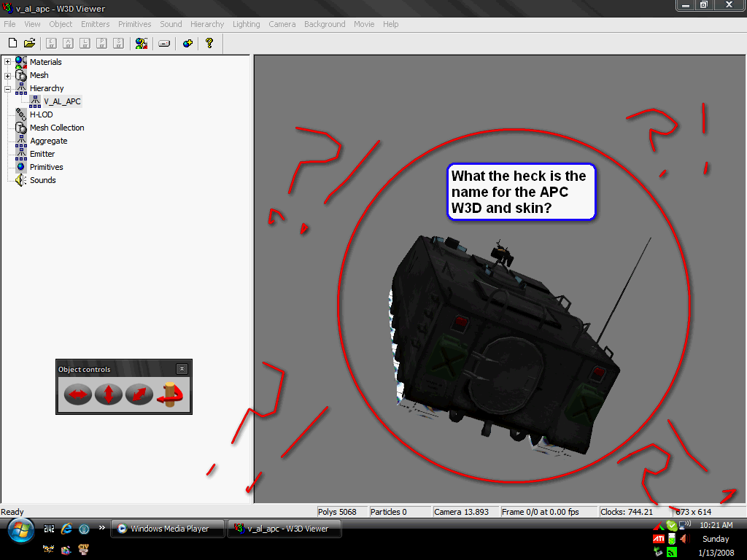Click the gray device icon in toolbar
The width and height of the screenshot is (747, 560).
tap(164, 44)
